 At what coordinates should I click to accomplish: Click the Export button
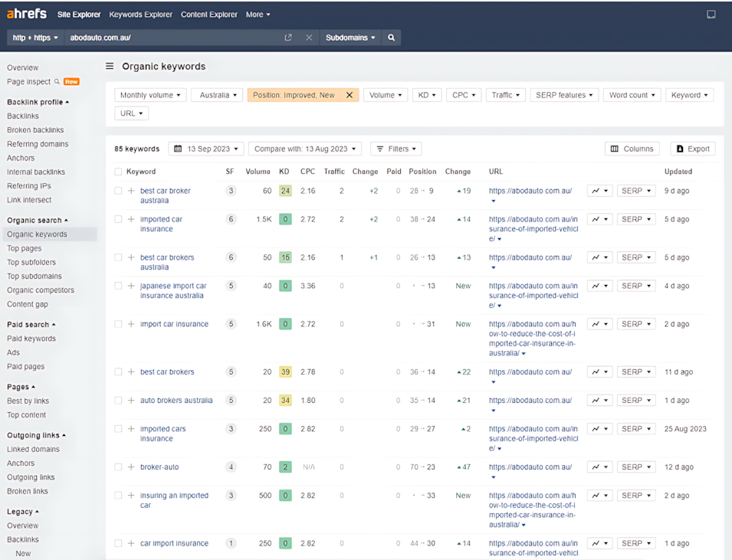point(692,149)
